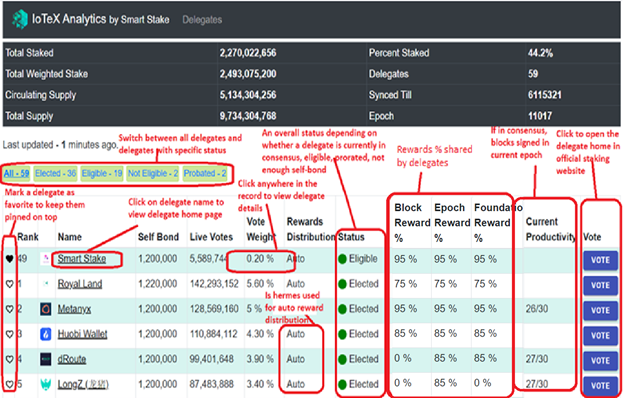Screen dimensions: 624x398
Task: Click green Elected status dot for Huobi Wallet
Action: coord(342,335)
